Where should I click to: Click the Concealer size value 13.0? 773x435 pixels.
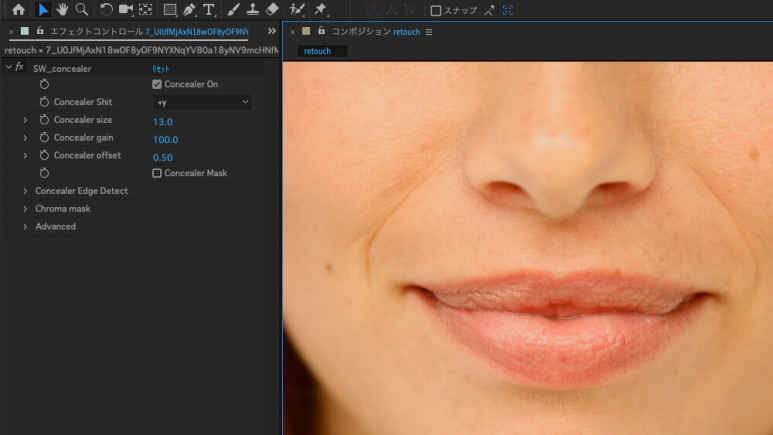[162, 121]
